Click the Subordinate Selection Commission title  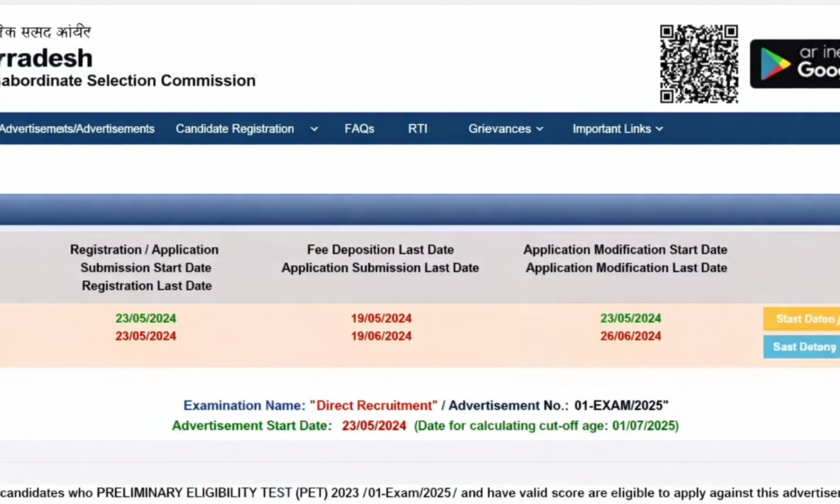126,81
